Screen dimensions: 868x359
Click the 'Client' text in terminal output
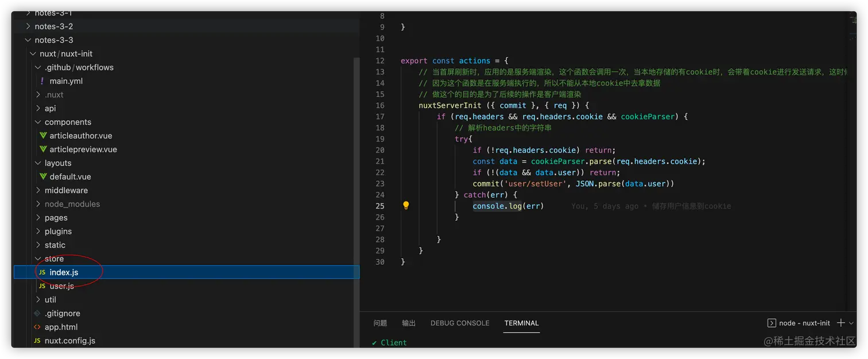[394, 342]
